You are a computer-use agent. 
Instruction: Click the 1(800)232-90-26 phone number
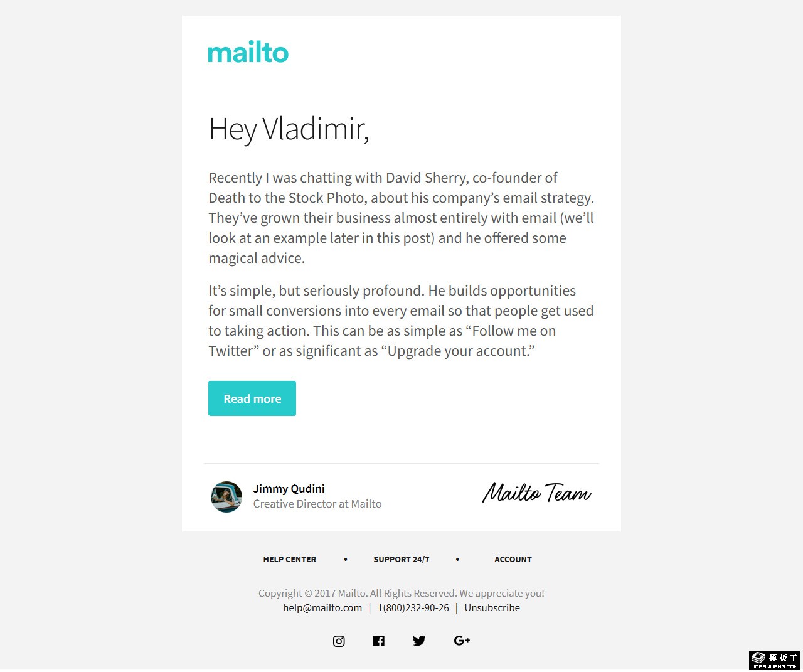click(x=413, y=608)
